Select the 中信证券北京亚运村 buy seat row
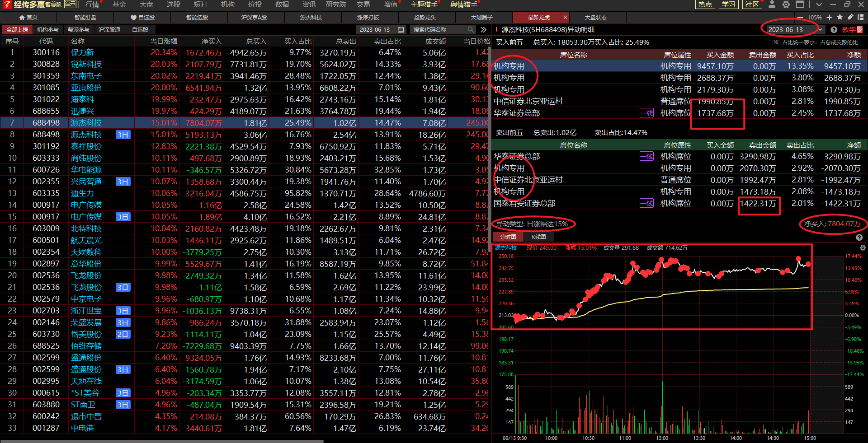 tap(679, 101)
